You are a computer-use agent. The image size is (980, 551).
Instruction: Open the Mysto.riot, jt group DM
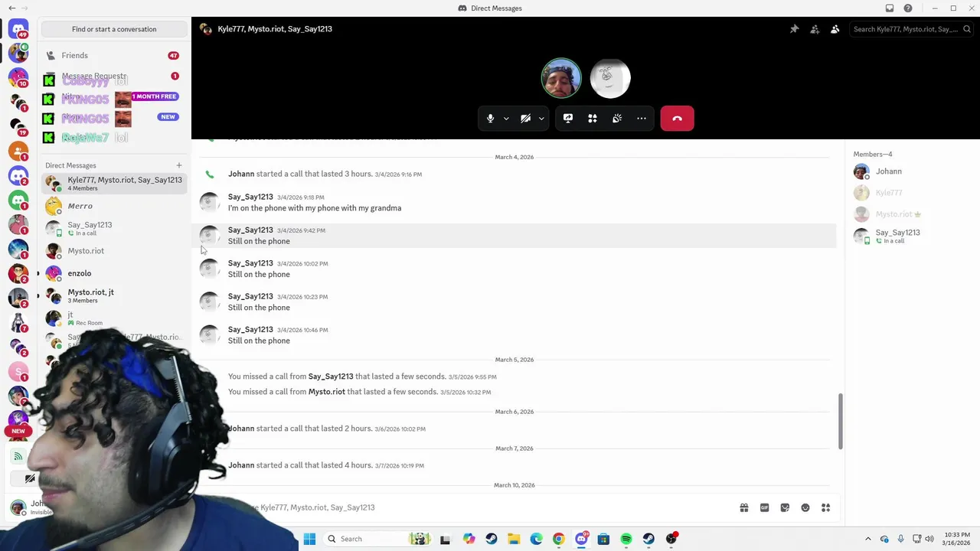(x=114, y=295)
